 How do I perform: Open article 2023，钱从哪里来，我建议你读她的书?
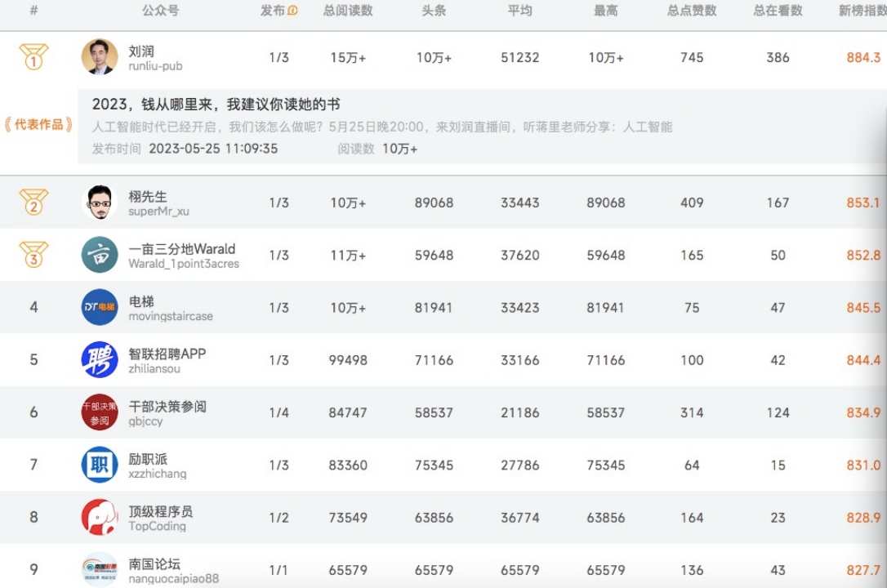coord(216,104)
